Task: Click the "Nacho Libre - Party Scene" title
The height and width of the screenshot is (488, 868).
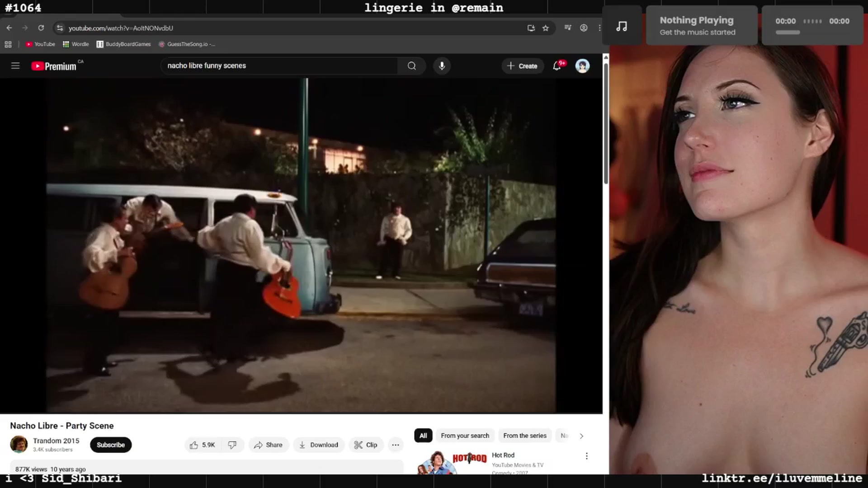Action: [62, 426]
